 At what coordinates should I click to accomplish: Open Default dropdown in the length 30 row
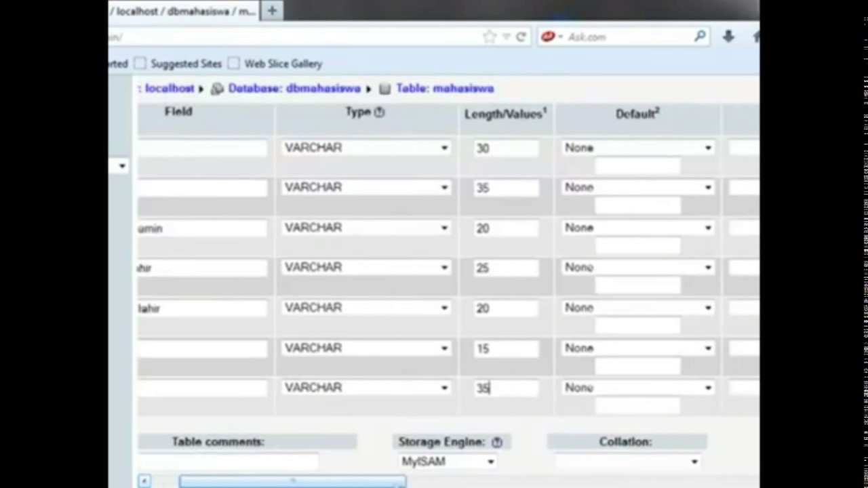click(638, 148)
